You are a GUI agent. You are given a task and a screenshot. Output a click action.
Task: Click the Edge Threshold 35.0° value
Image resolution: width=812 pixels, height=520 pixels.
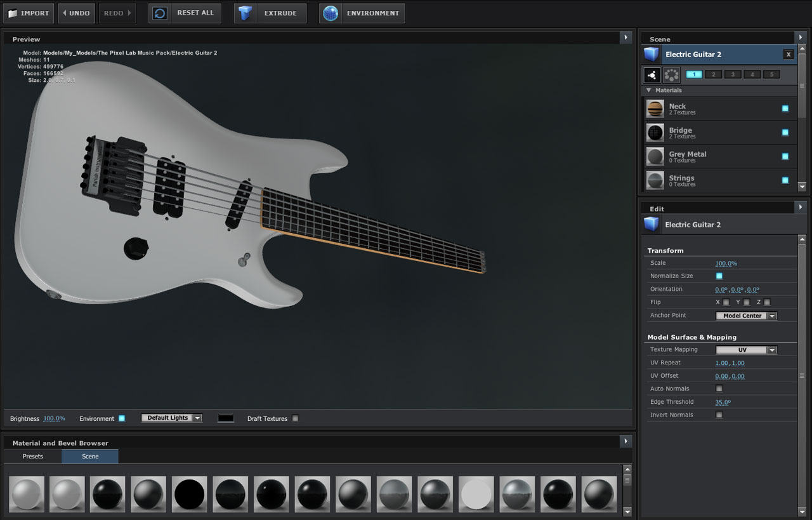coord(723,402)
